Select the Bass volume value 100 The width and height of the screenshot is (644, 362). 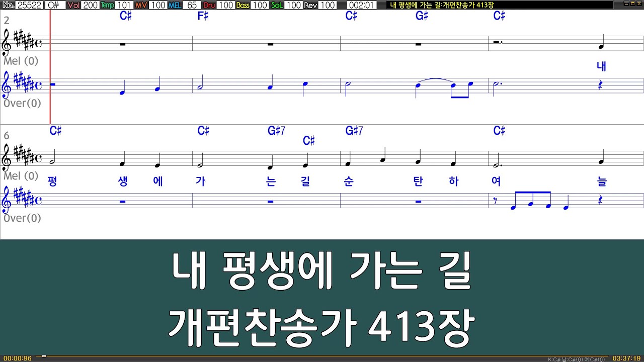260,5
